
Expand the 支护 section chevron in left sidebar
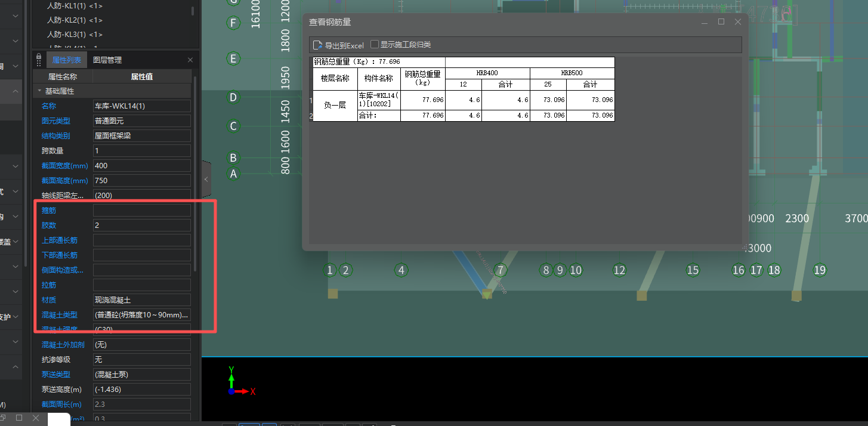click(17, 317)
